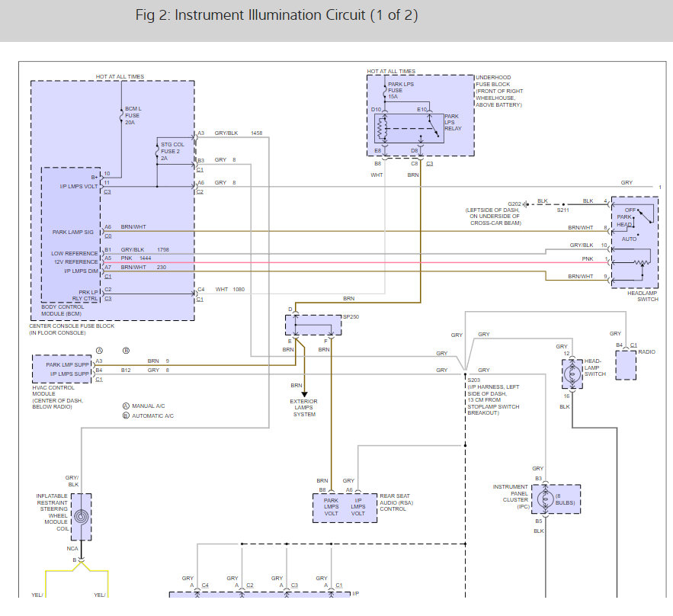Click "AUTOMATIC A/C" legend entry

152,415
